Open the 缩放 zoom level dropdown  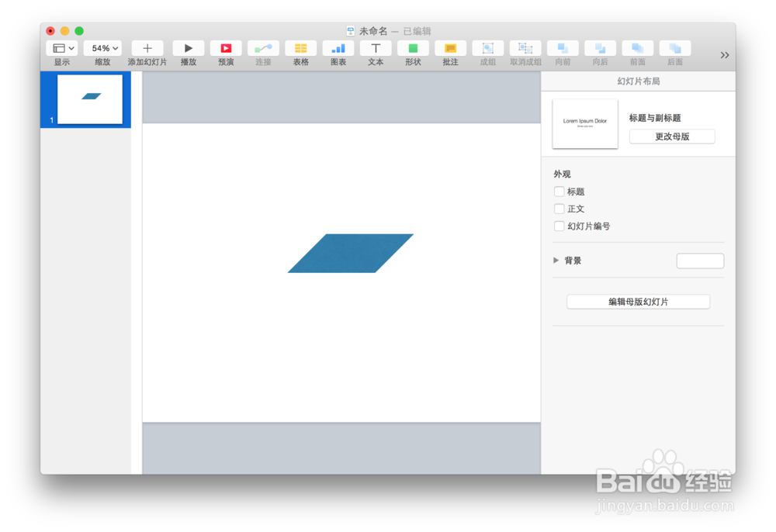click(x=102, y=47)
